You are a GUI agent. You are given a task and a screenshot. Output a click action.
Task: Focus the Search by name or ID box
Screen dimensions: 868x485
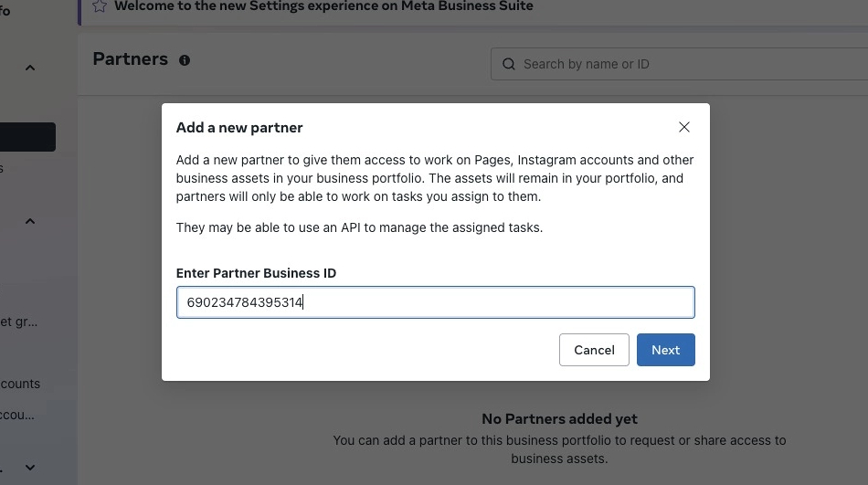679,64
